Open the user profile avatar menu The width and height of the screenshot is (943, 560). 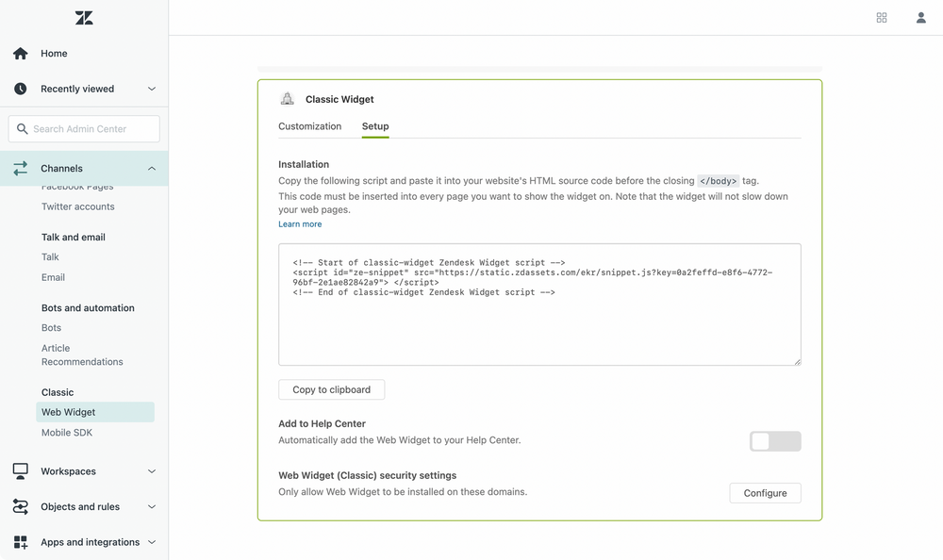point(920,17)
